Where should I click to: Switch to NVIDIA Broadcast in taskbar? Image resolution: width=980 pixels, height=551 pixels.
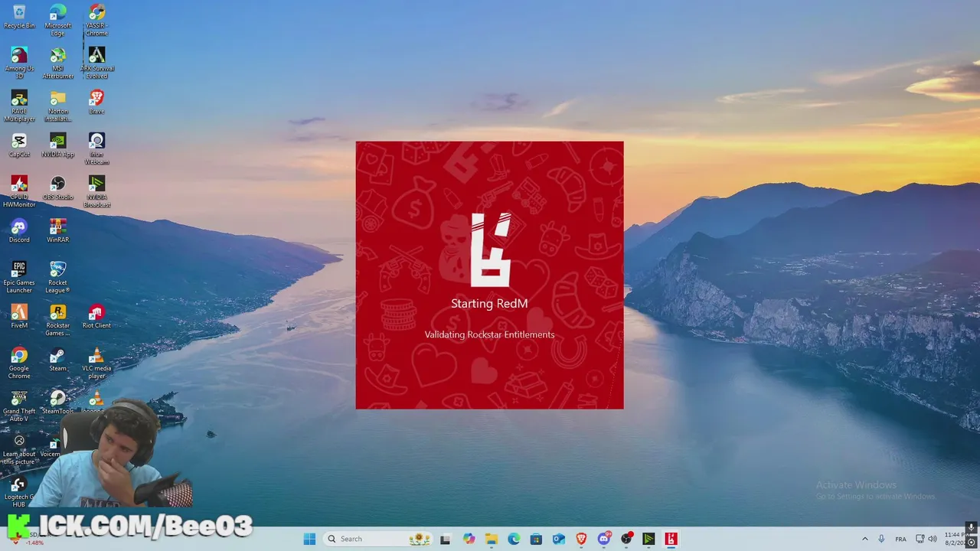(x=648, y=539)
